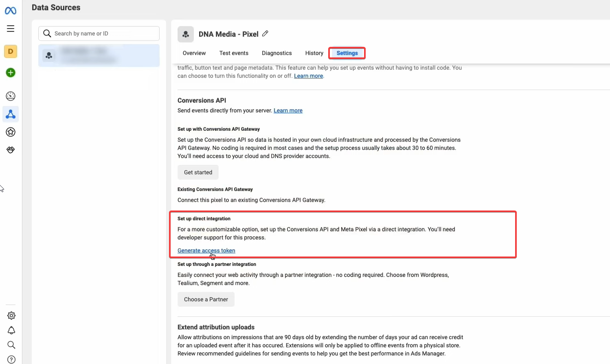Viewport: 610px width, 364px height.
Task: Click the yellow D account avatar
Action: point(11,51)
